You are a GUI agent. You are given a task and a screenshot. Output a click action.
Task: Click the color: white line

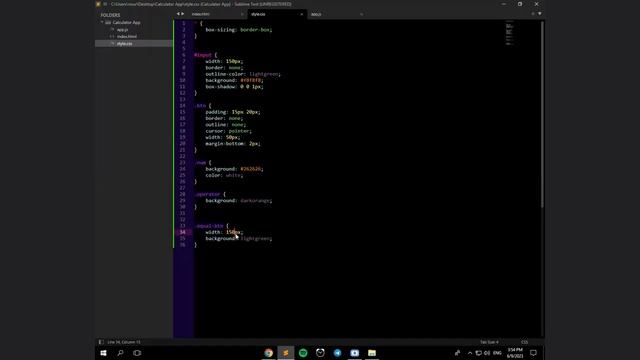point(224,175)
